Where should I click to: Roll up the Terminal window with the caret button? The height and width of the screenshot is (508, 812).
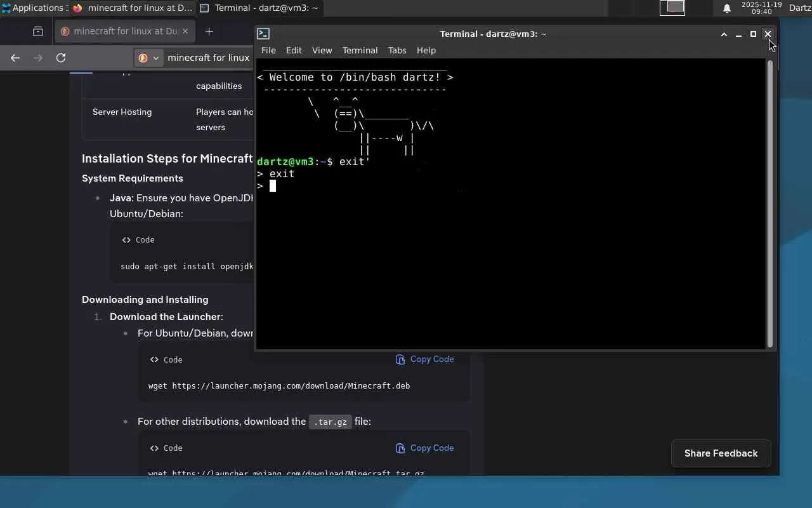724,34
